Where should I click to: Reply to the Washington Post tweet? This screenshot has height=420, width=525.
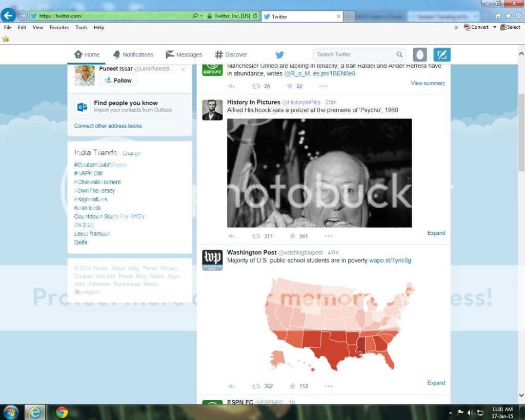click(231, 386)
